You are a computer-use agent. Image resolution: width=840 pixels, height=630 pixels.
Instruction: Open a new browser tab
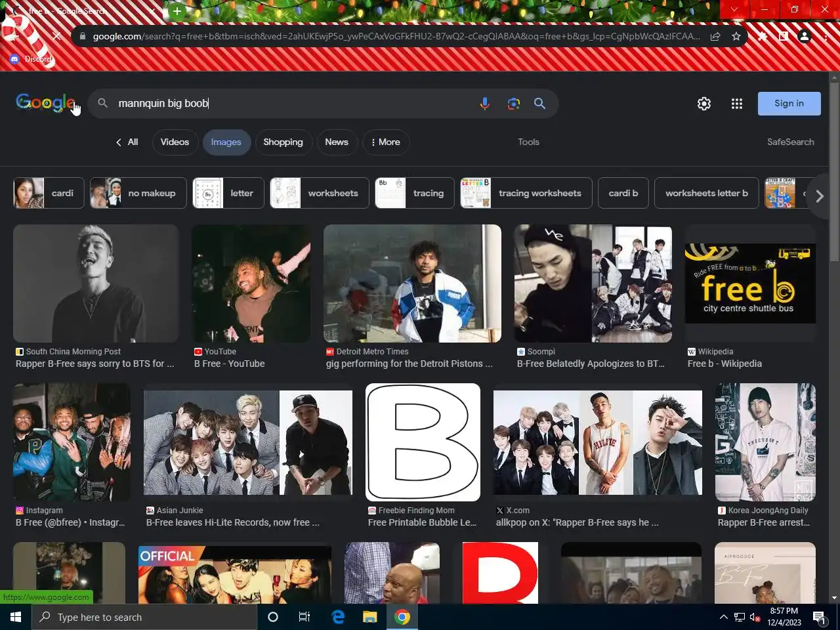click(177, 10)
